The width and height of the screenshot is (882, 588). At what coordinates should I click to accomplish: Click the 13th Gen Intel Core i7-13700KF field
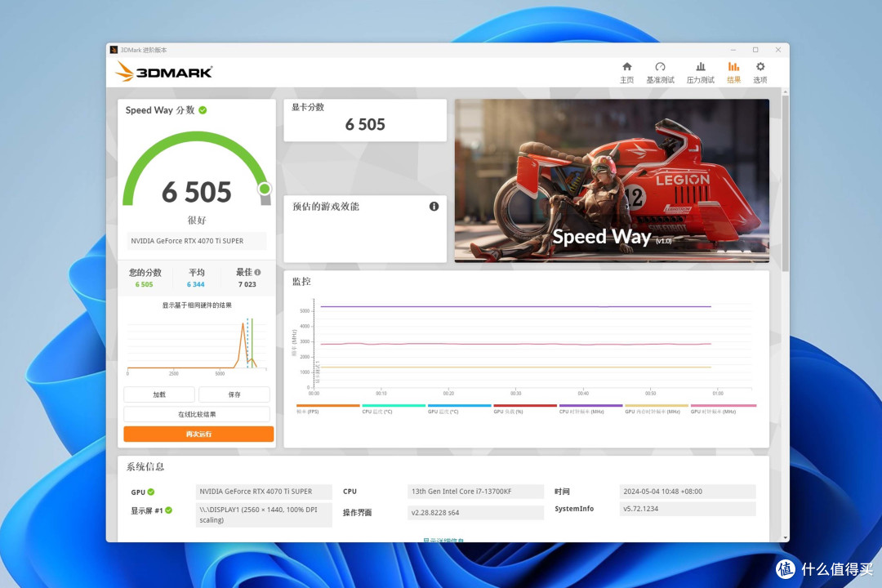click(x=475, y=491)
